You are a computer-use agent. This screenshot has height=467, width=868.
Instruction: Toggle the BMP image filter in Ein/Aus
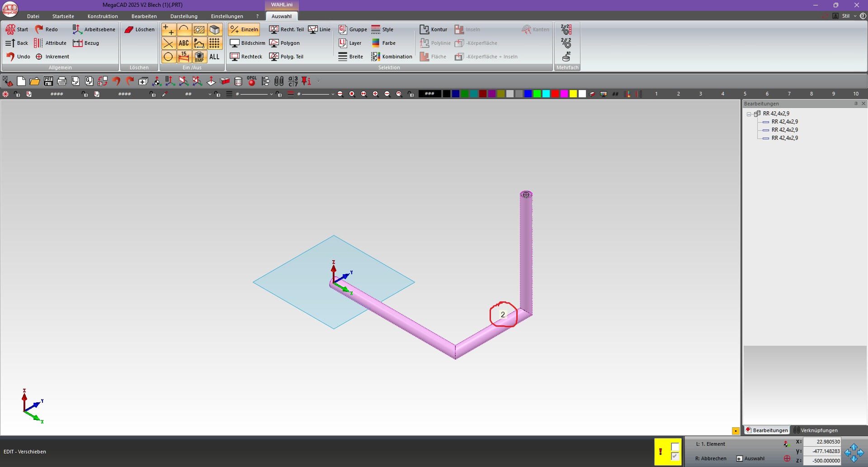click(x=199, y=57)
